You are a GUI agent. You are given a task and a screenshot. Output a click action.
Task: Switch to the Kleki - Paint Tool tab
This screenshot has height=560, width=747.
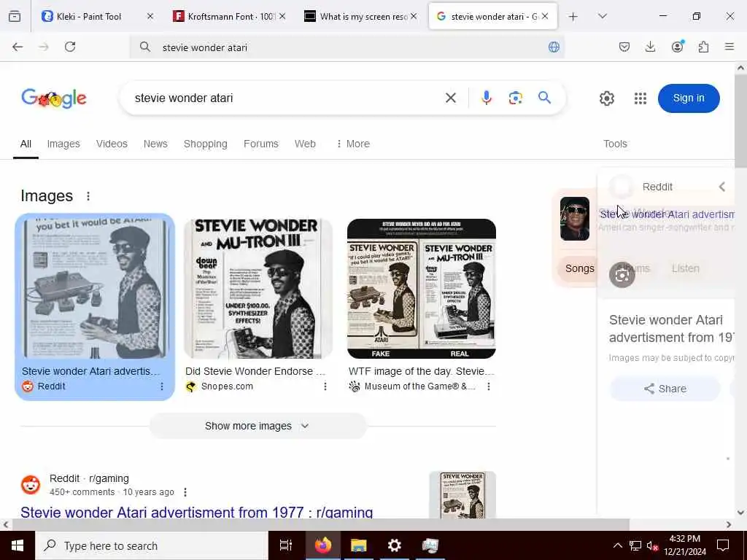[98, 17]
